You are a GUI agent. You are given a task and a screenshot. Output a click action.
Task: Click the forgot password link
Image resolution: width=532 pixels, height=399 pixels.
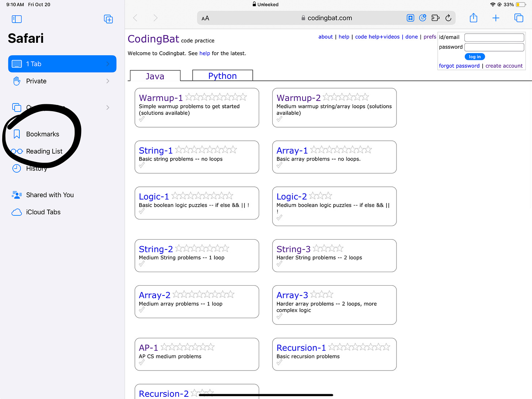(x=459, y=66)
